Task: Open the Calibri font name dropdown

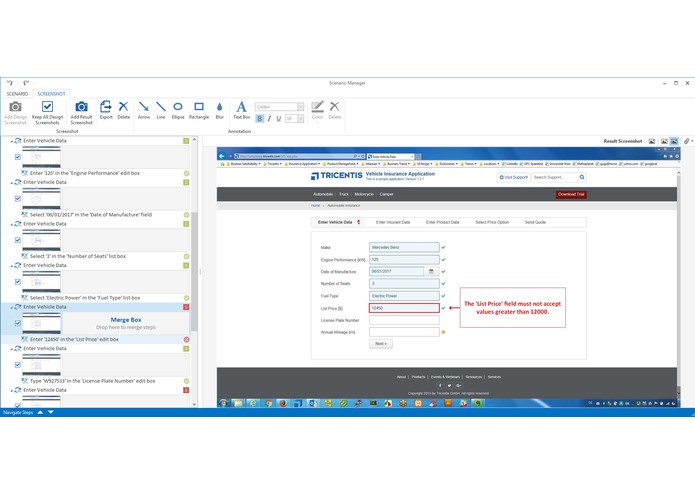Action: (301, 107)
